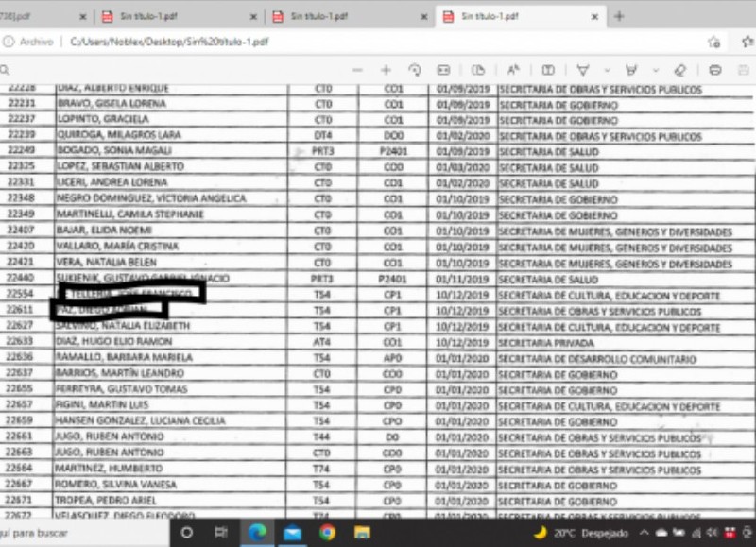The image size is (756, 547).
Task: Start Read aloud for the PDF
Action: coord(513,70)
